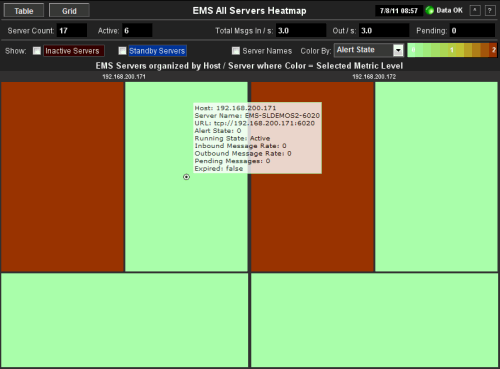
Task: Click the 192.168.200.171 host label
Action: coord(124,77)
